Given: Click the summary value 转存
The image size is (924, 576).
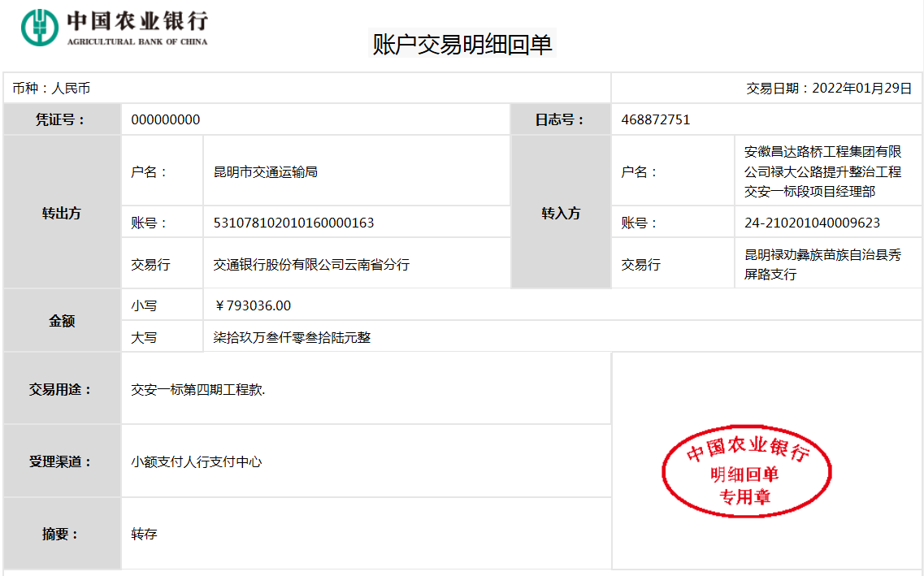Looking at the screenshot, I should 144,535.
